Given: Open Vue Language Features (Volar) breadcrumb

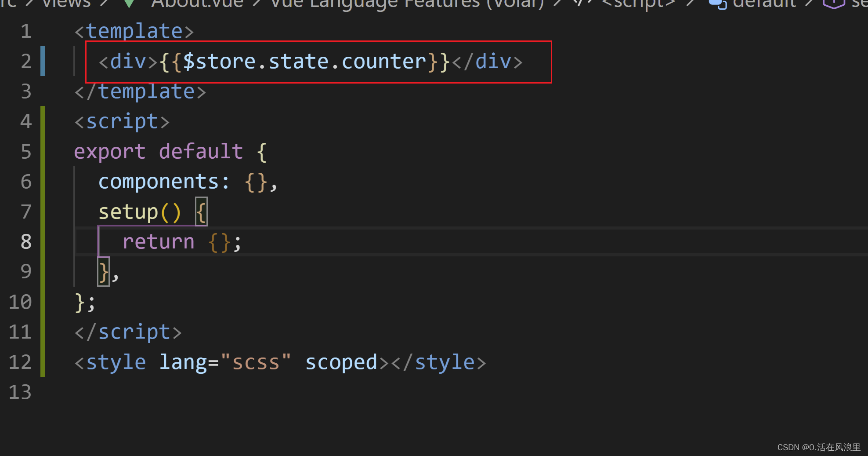Looking at the screenshot, I should (408, 4).
